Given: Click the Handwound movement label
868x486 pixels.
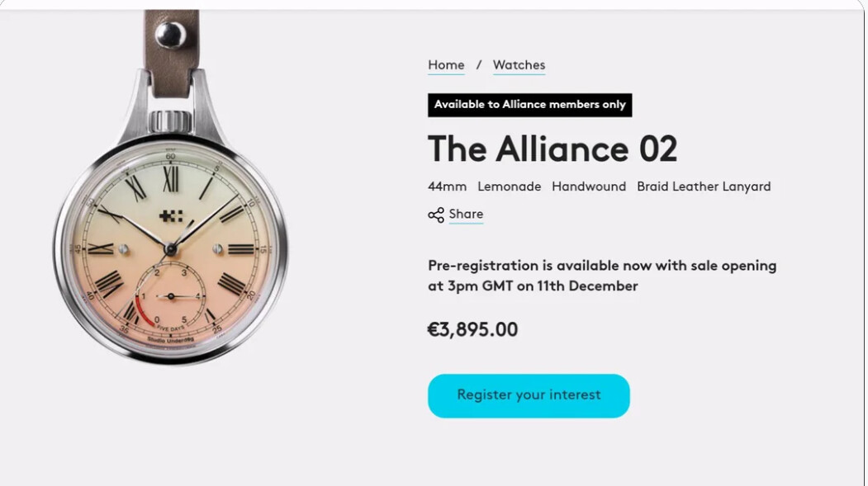Looking at the screenshot, I should [x=589, y=186].
